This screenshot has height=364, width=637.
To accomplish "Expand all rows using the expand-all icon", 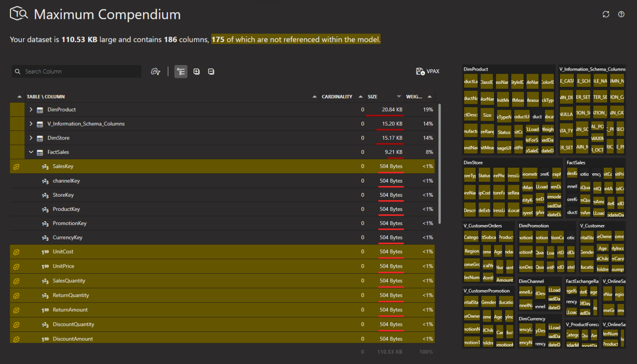I will pos(196,71).
